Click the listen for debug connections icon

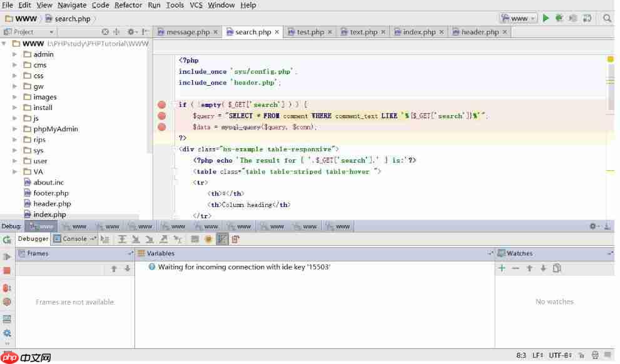587,18
